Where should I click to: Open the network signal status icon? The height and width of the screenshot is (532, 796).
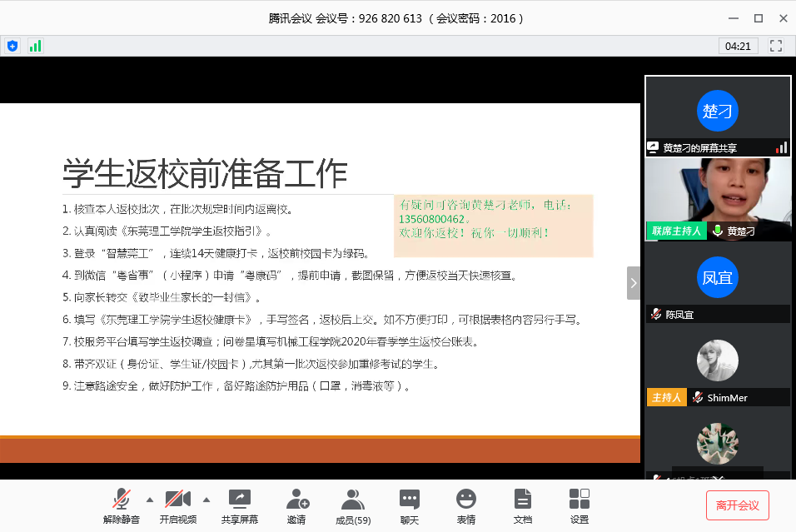[x=35, y=46]
